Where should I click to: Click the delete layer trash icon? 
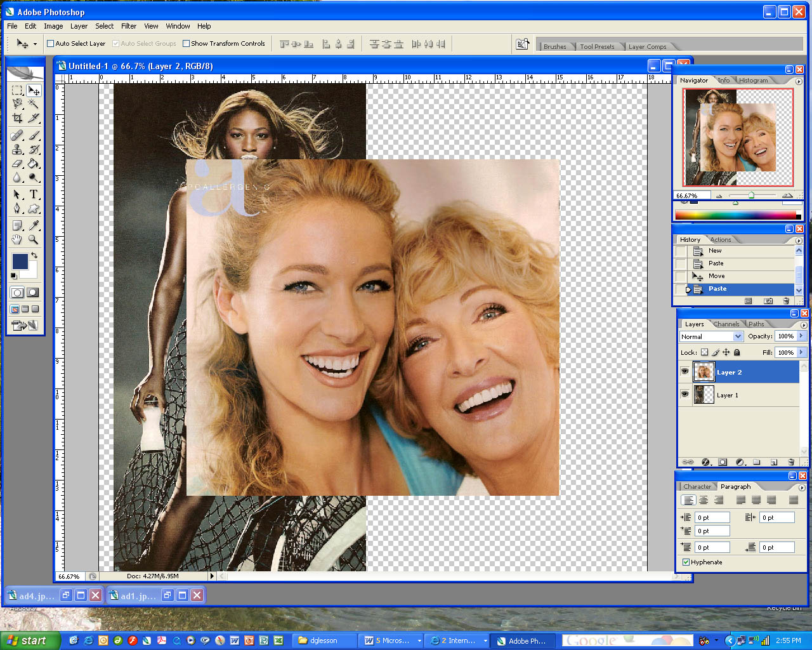(x=791, y=462)
